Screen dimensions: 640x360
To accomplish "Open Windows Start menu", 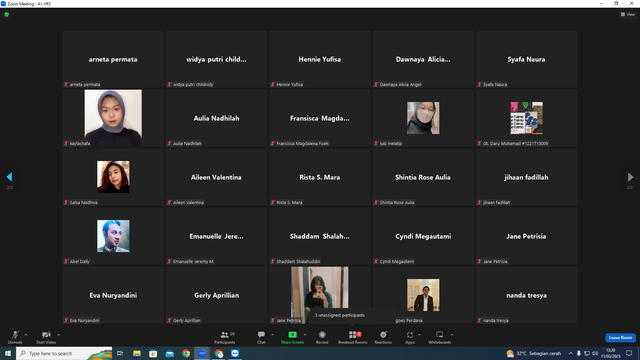I will click(x=8, y=353).
